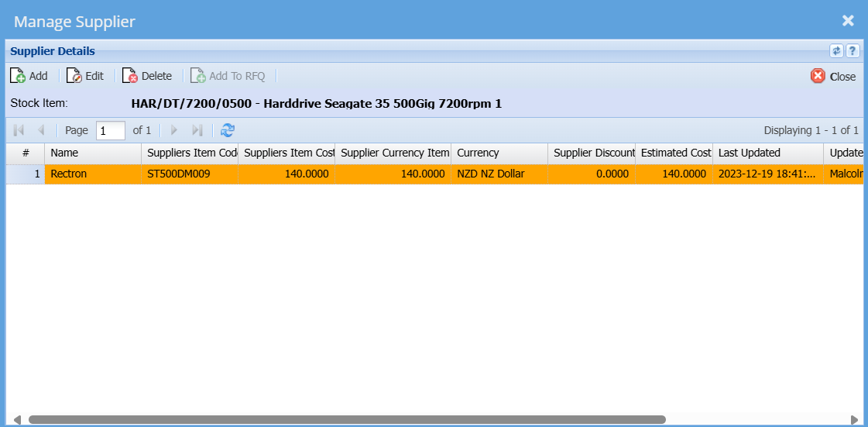This screenshot has height=427, width=868.
Task: Refresh the grid using paging refresh icon
Action: coord(228,130)
